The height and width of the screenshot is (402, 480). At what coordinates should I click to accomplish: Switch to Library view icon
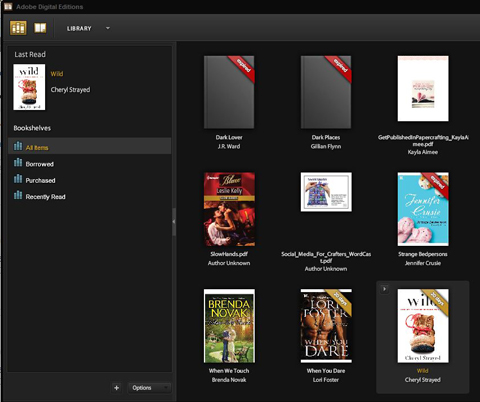(x=18, y=28)
